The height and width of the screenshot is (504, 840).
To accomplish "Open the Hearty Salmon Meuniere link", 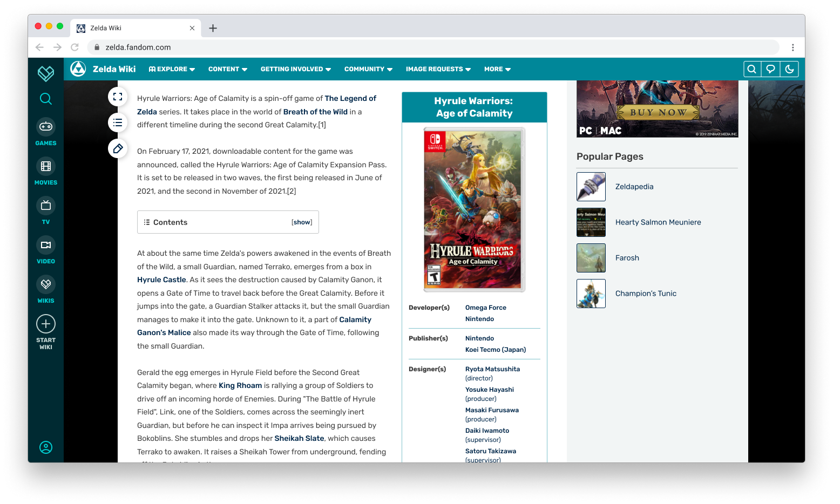I will [658, 222].
